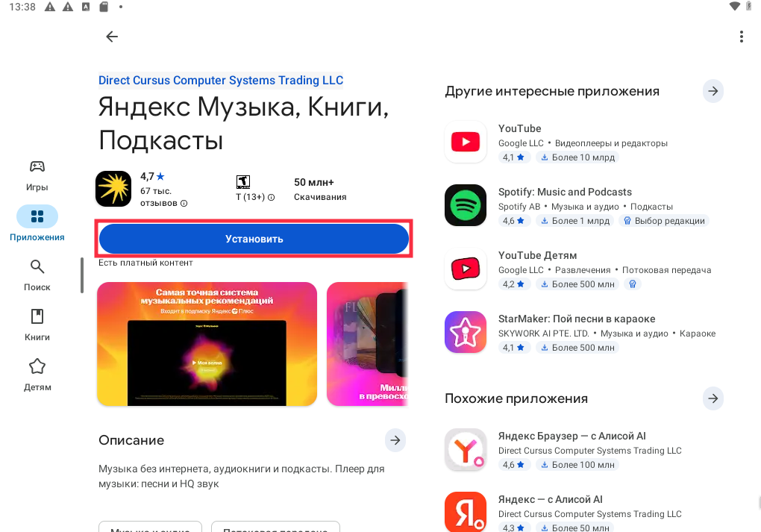Switch to the Книги tab
The image size is (761, 532).
point(37,325)
